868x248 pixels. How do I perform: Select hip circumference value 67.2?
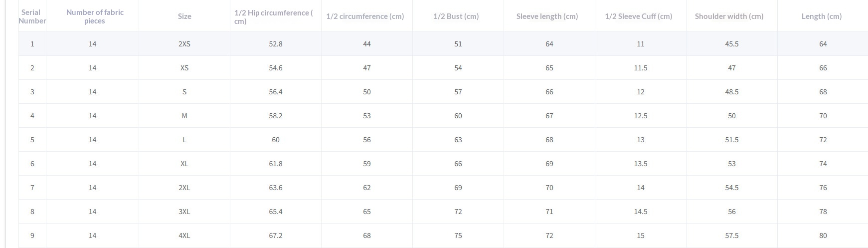pos(276,236)
